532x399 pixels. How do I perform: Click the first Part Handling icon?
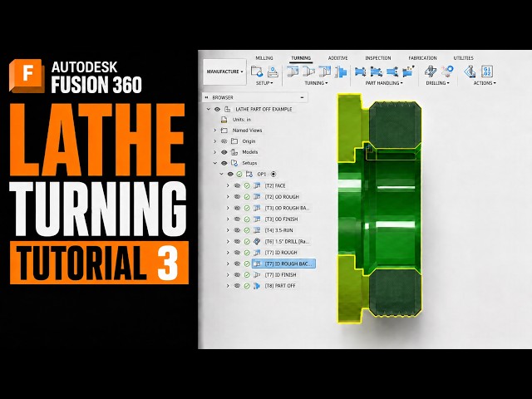(360, 71)
